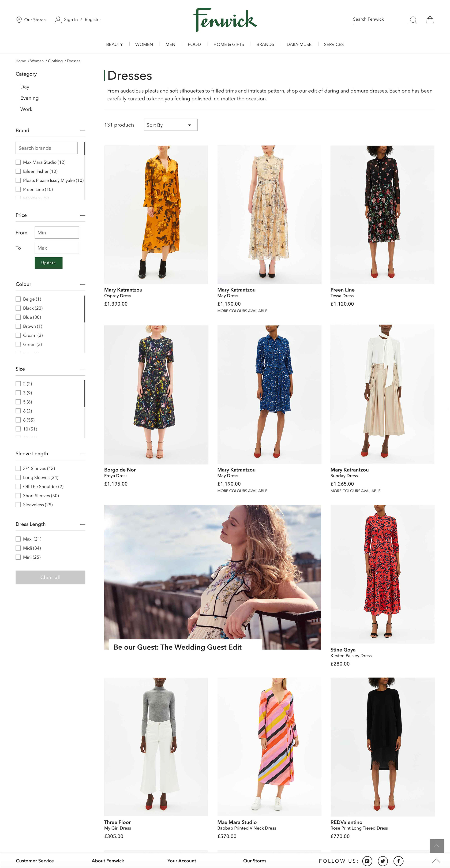Open the BEAUTY menu

[114, 45]
